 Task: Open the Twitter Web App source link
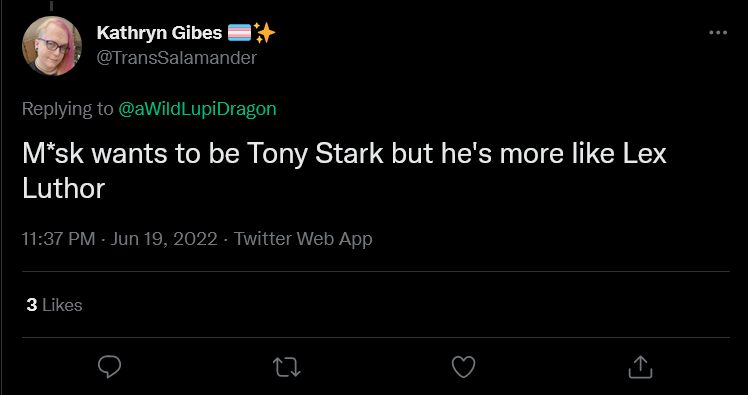coord(303,239)
